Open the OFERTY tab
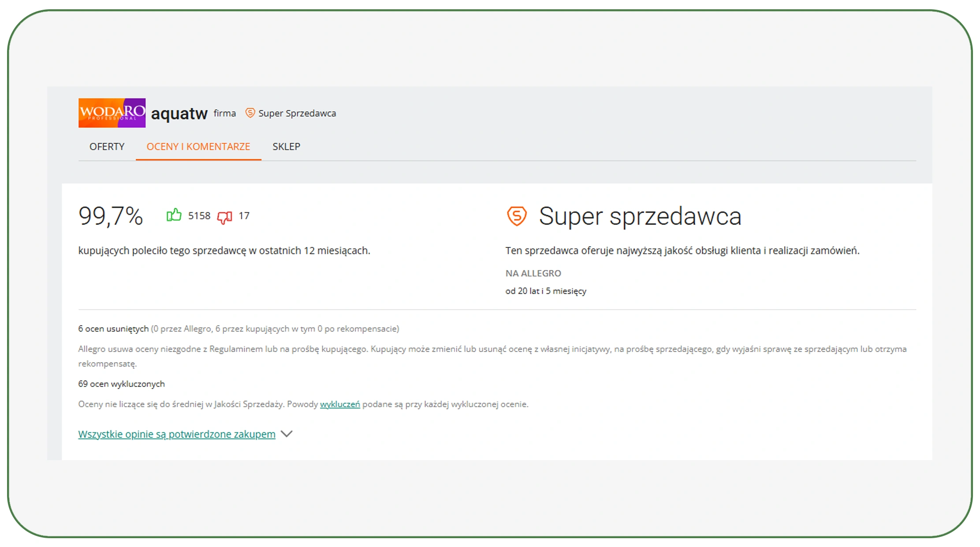The height and width of the screenshot is (547, 980). point(107,146)
